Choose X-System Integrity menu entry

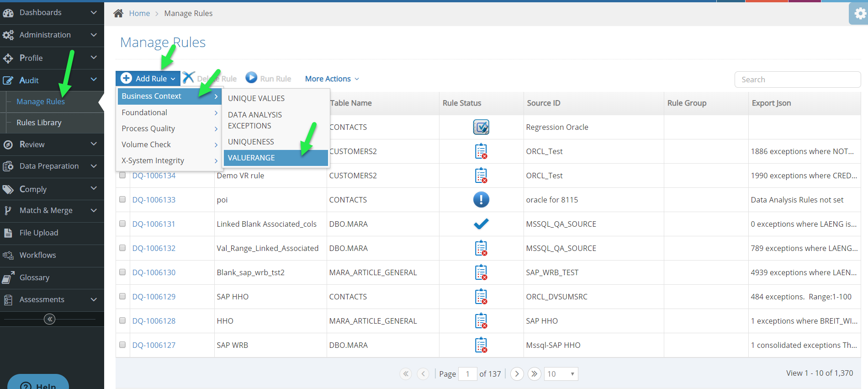[170, 160]
